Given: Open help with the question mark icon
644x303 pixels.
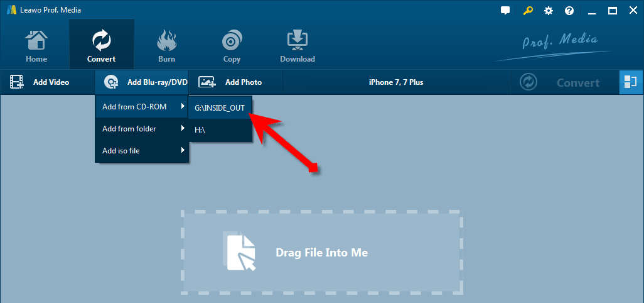Looking at the screenshot, I should click(x=569, y=11).
